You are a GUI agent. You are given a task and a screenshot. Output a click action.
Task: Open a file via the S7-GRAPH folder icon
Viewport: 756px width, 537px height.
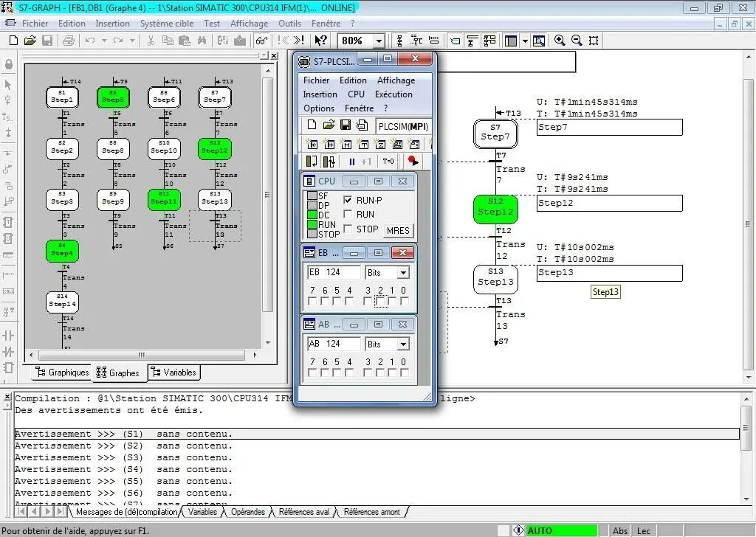(30, 41)
